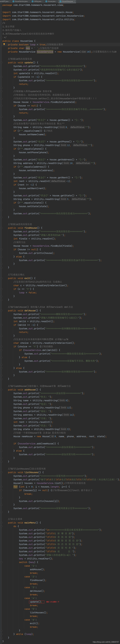This screenshot has width=120, height=644.
Task: Switch to the Utility.java tab
Action: pos(38,1)
